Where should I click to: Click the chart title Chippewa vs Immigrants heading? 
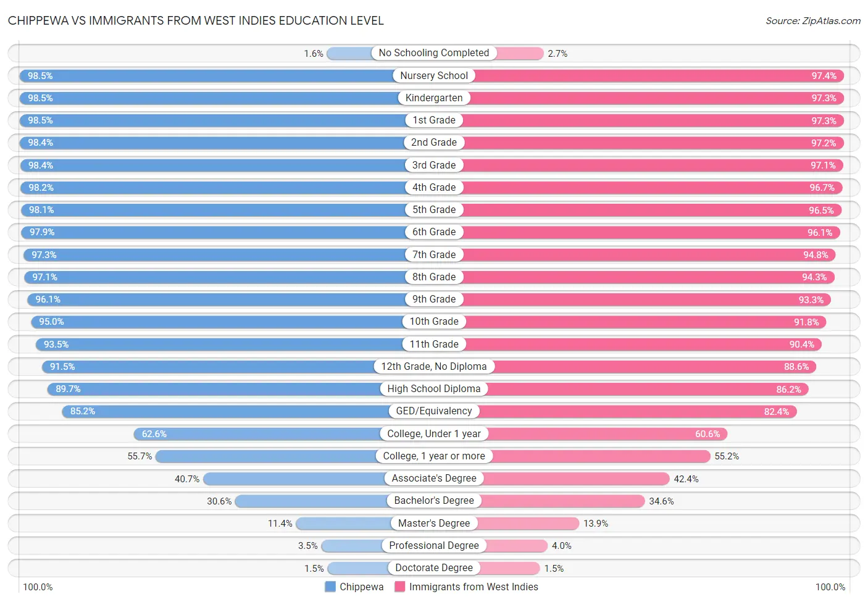196,20
